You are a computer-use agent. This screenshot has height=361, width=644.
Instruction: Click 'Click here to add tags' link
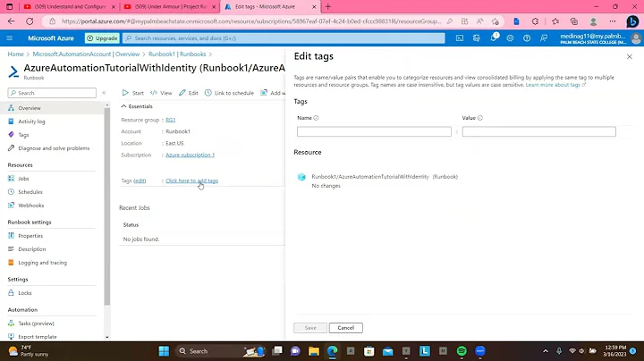(191, 180)
